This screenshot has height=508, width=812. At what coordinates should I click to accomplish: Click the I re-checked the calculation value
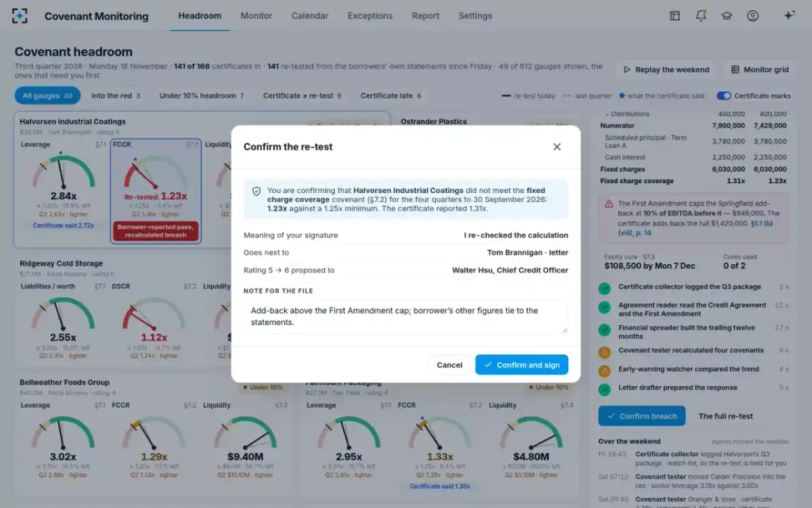pos(516,235)
